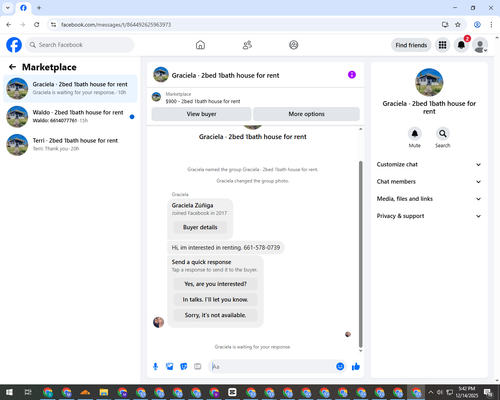The width and height of the screenshot is (500, 400).
Task: Open the account profile avatar menu
Action: [x=480, y=45]
